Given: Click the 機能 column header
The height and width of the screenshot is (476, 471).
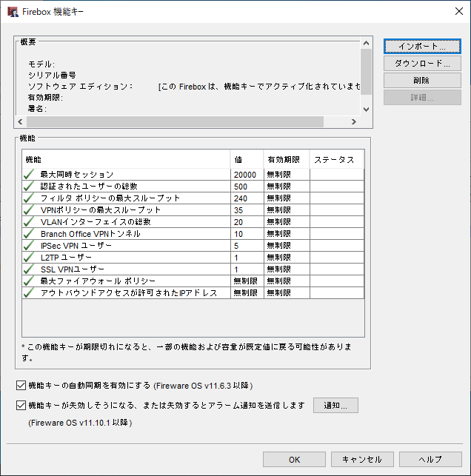Looking at the screenshot, I should (126, 159).
